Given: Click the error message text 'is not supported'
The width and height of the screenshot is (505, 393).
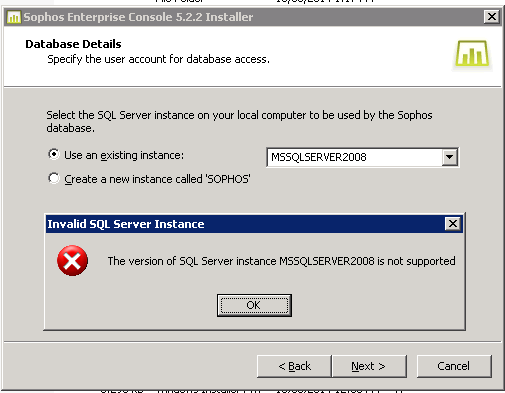Looking at the screenshot, I should click(416, 261).
